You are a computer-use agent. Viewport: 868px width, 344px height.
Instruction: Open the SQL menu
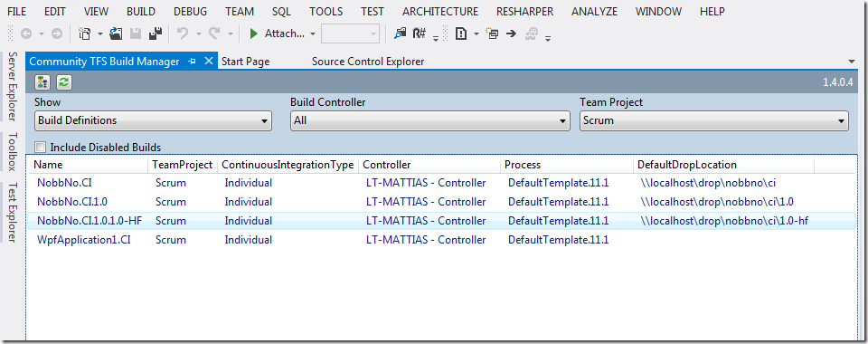[282, 11]
